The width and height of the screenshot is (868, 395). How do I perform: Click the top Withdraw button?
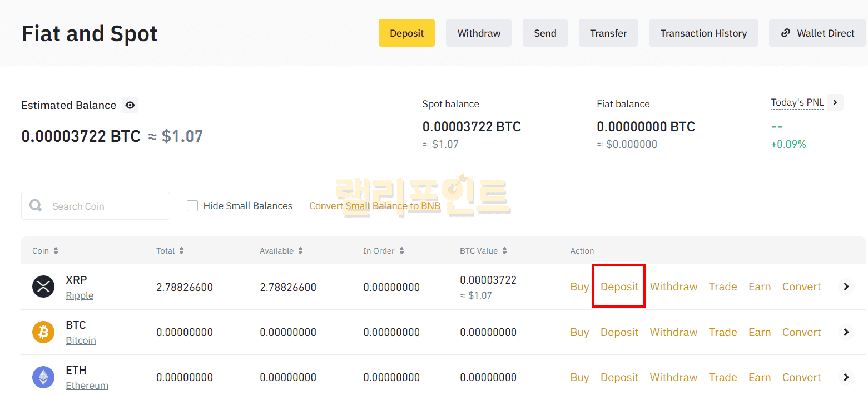(479, 33)
